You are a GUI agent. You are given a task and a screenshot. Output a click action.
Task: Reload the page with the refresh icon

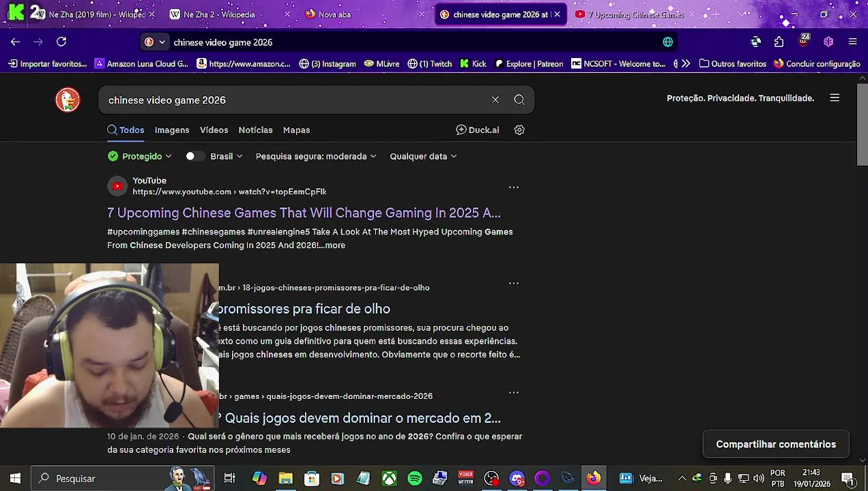(x=61, y=42)
